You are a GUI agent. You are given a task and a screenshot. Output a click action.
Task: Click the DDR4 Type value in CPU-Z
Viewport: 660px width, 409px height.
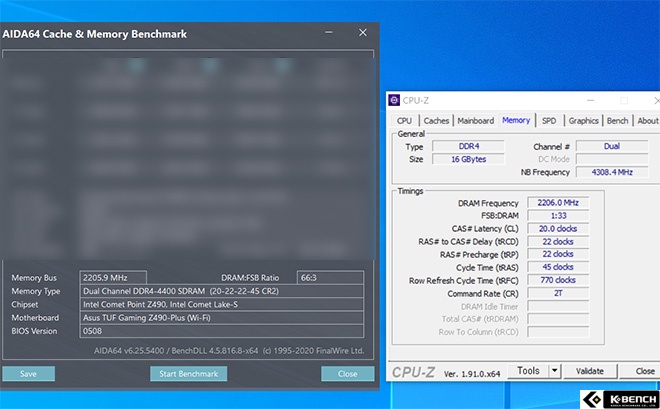(x=468, y=146)
